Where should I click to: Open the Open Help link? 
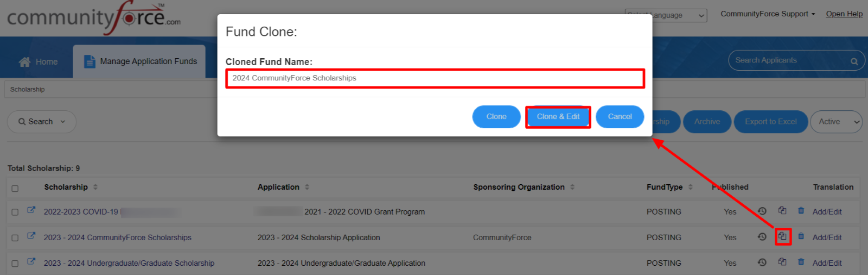tap(844, 14)
